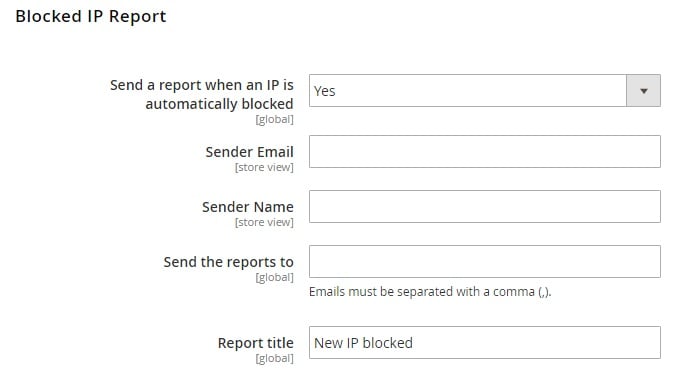This screenshot has width=679, height=377.
Task: Click empty area right of 'New IP blocked'
Action: [537, 343]
